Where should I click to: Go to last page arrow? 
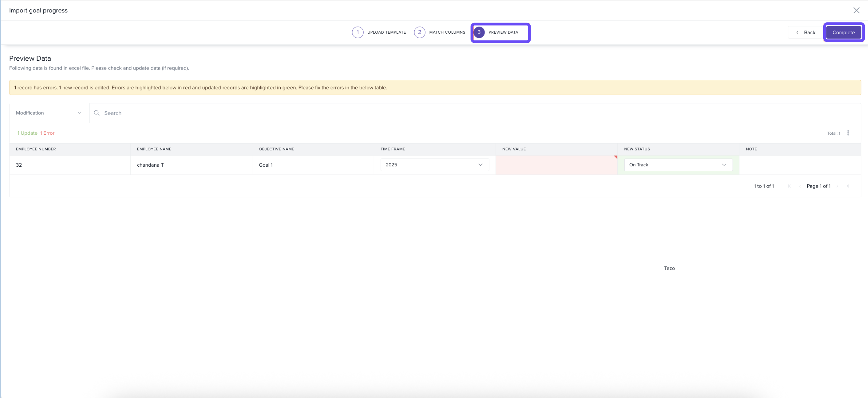click(847, 186)
